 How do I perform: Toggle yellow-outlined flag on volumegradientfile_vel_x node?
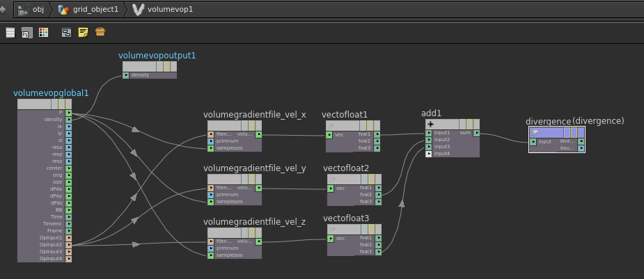(x=252, y=125)
